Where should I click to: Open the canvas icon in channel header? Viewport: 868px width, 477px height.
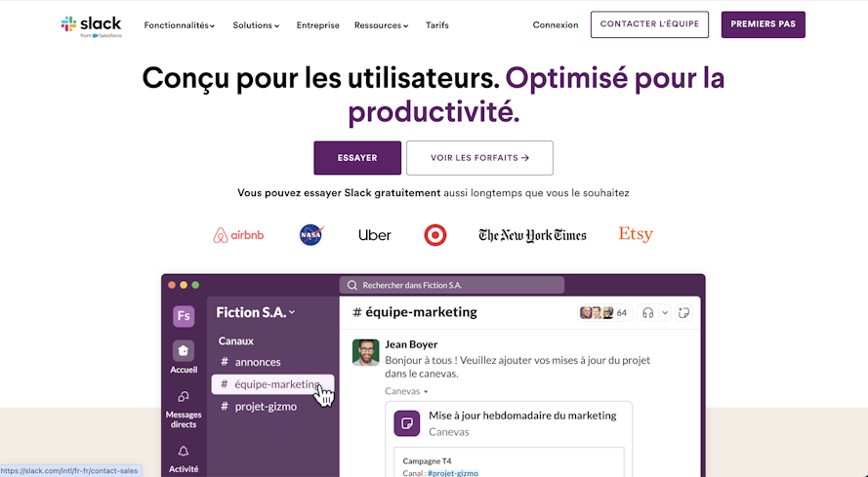click(x=683, y=313)
